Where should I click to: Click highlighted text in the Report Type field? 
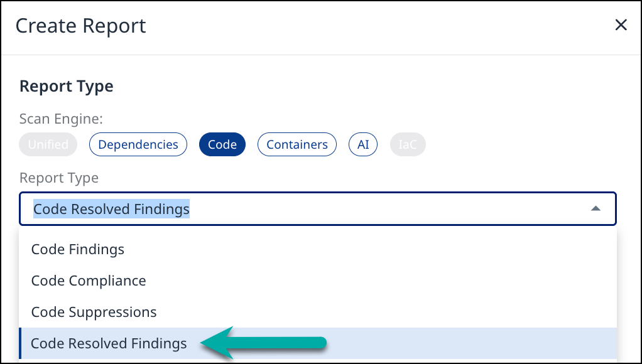(112, 208)
